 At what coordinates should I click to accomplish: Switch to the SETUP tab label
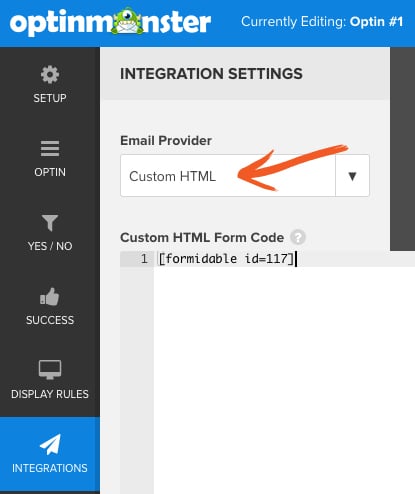tap(50, 98)
